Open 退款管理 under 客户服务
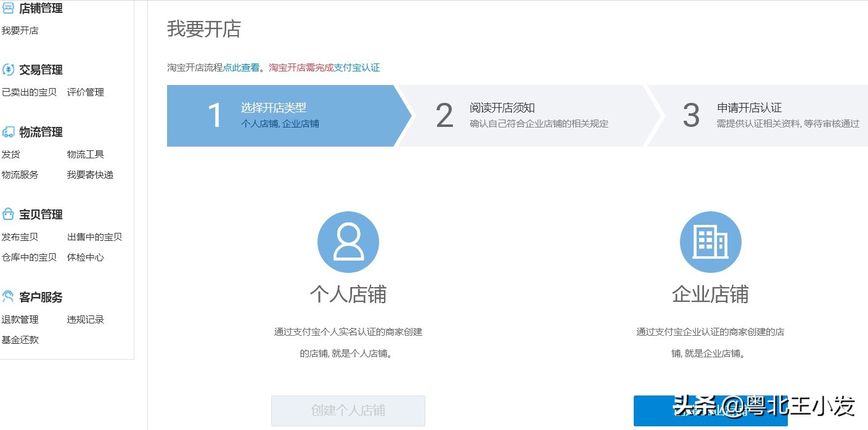868x430 pixels. pos(20,319)
